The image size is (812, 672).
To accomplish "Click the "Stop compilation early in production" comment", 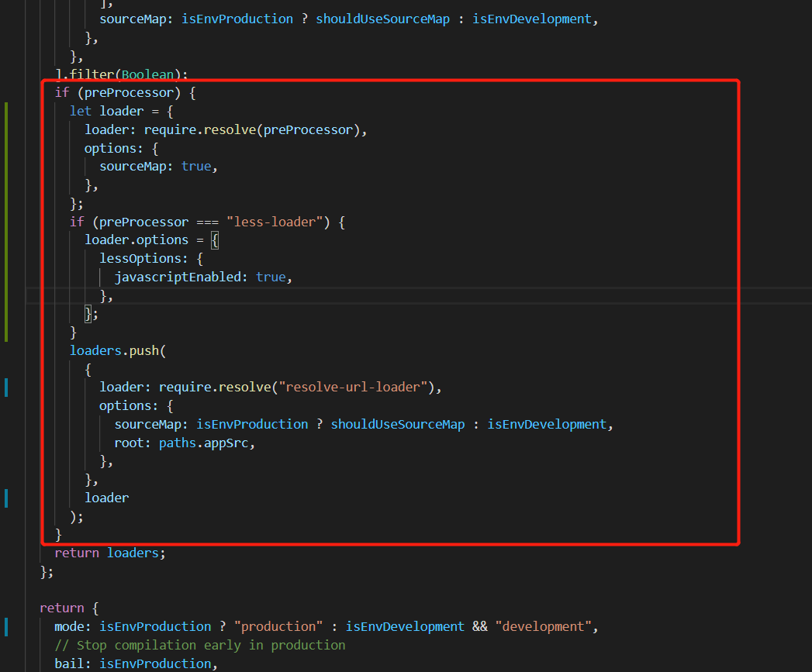I will pos(200,645).
